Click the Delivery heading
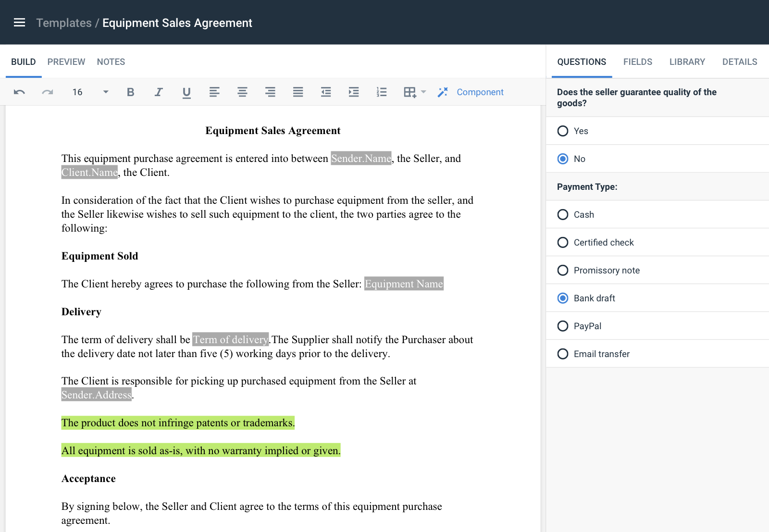Viewport: 769px width, 532px height. (81, 311)
